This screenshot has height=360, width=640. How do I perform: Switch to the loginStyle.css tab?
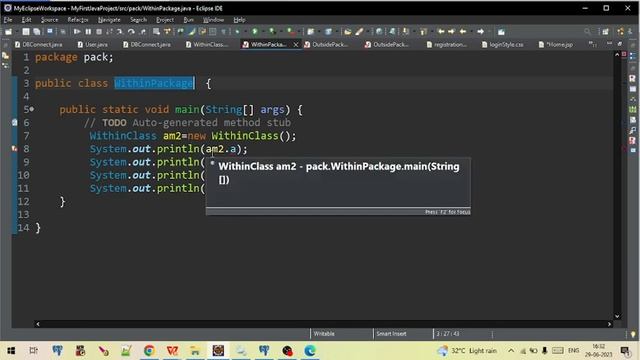pos(502,44)
